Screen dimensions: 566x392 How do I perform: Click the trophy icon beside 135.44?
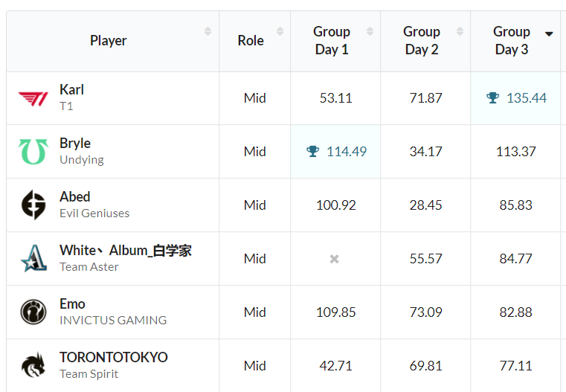coord(492,98)
